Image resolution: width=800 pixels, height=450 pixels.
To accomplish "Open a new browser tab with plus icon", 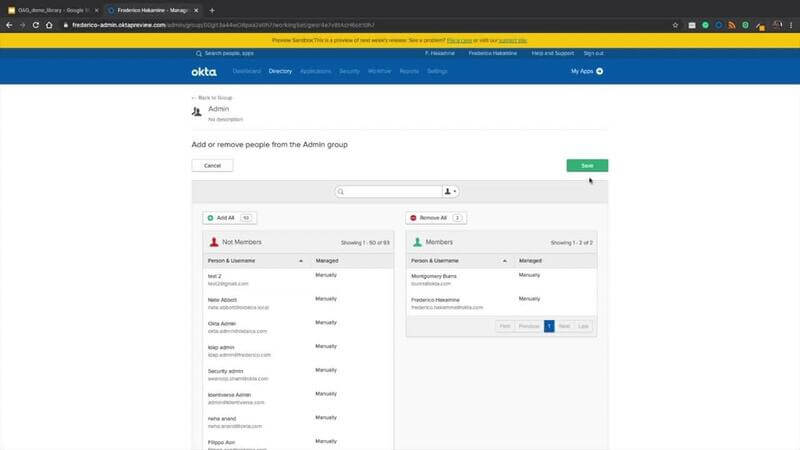I will point(212,10).
